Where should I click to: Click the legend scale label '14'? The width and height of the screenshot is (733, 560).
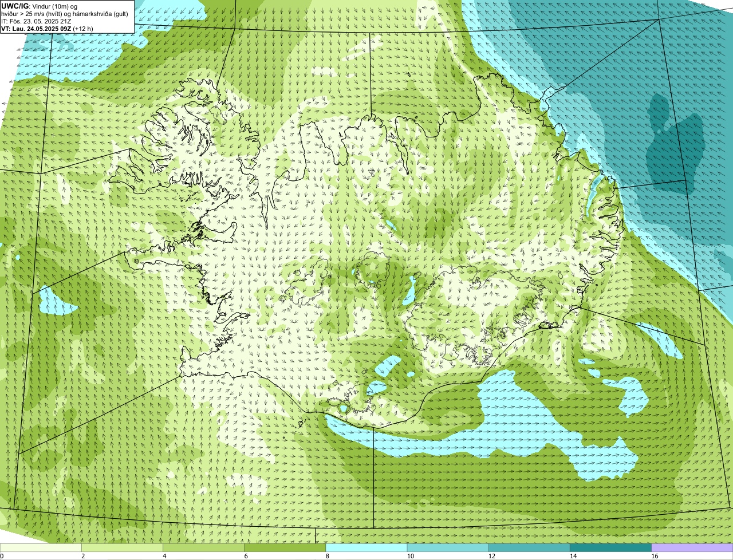point(573,556)
